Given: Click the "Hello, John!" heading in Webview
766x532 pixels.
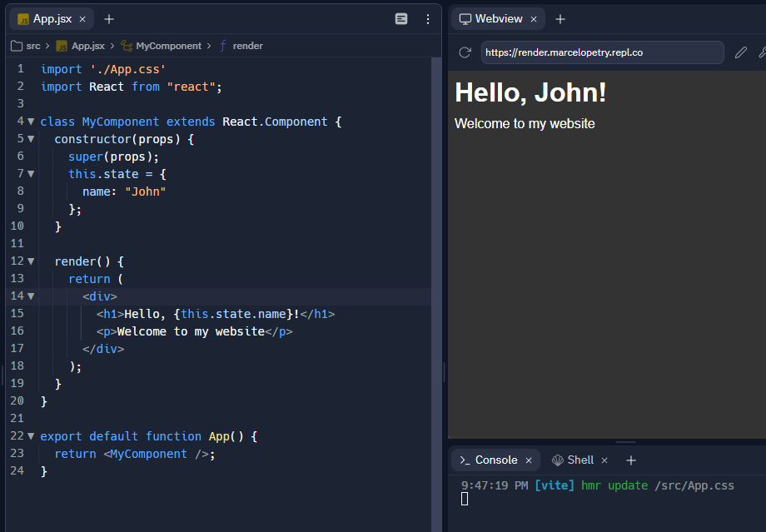Looking at the screenshot, I should coord(530,92).
